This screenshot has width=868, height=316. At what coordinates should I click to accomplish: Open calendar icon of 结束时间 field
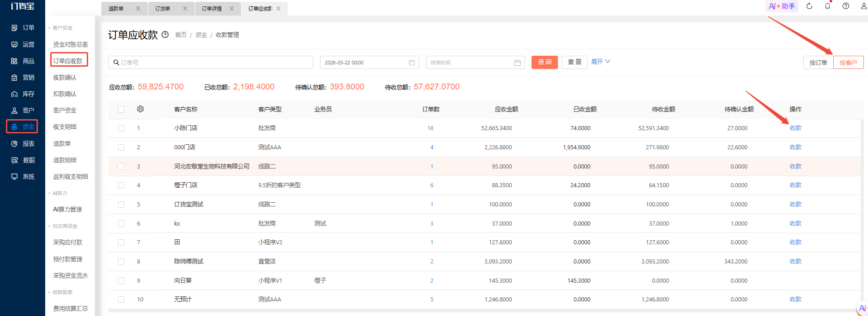point(517,63)
